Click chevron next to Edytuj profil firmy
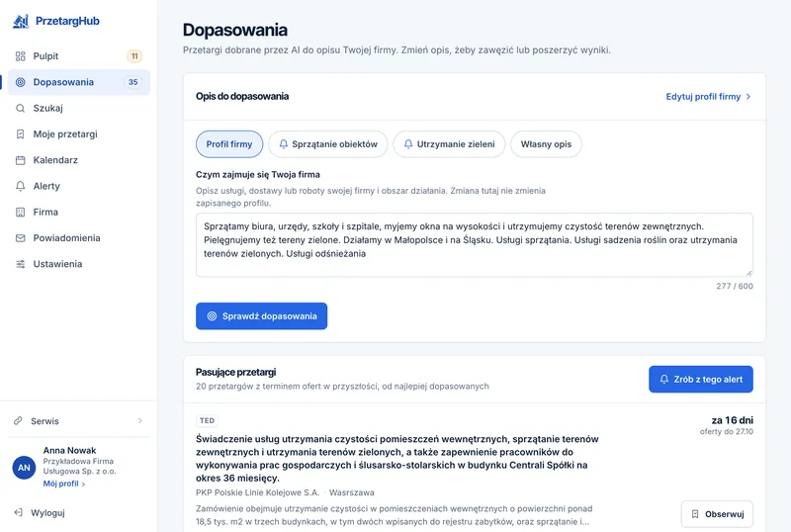The height and width of the screenshot is (532, 791). coord(748,96)
